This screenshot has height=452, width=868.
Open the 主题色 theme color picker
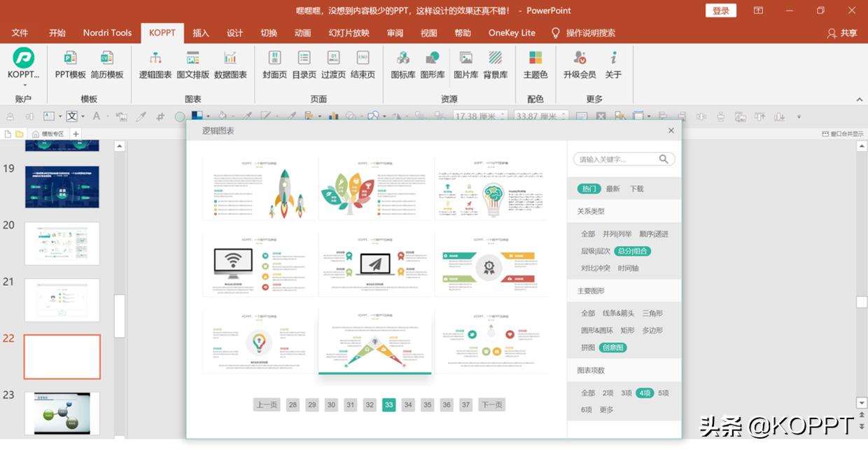(x=535, y=67)
